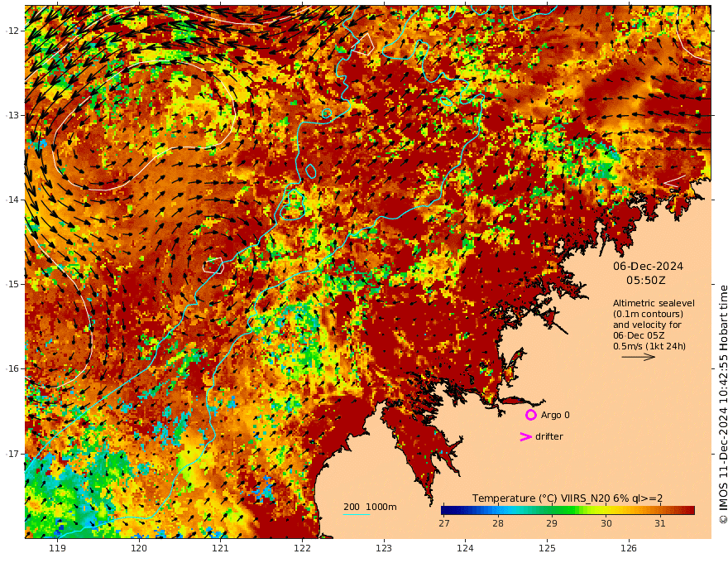Click the 30 value on temperature scale
This screenshot has height=563, width=728.
(606, 523)
